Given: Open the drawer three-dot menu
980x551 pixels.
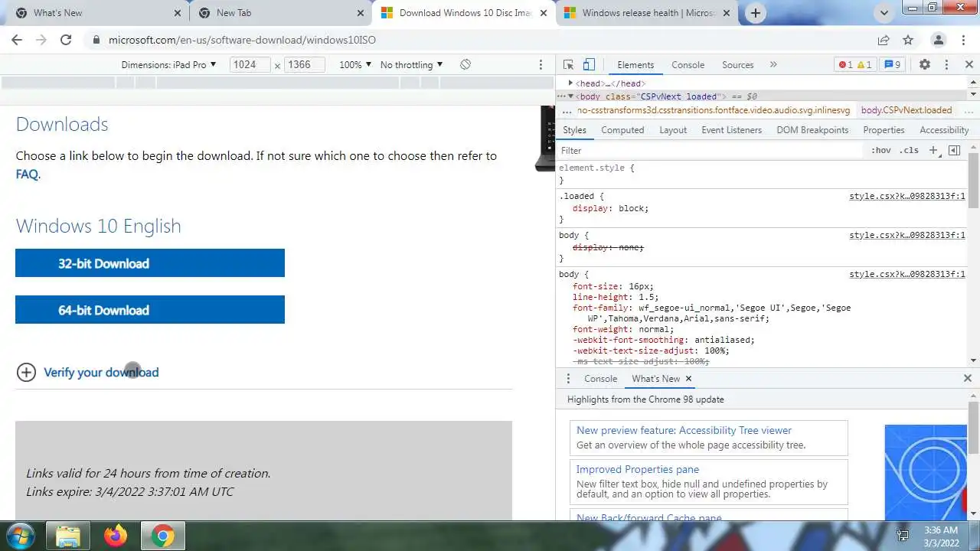Looking at the screenshot, I should click(x=568, y=379).
